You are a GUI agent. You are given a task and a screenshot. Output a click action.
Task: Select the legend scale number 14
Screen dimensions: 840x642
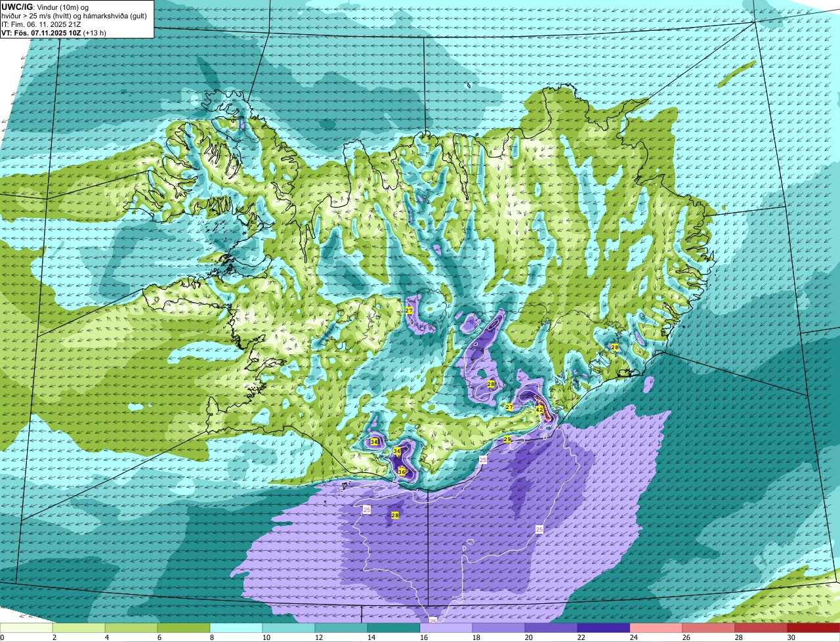(x=372, y=637)
